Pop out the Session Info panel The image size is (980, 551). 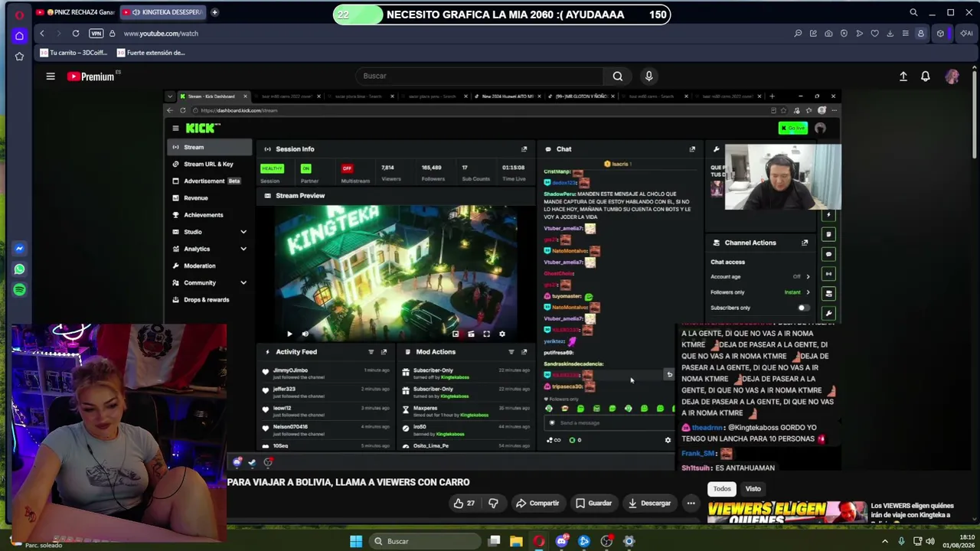point(524,149)
